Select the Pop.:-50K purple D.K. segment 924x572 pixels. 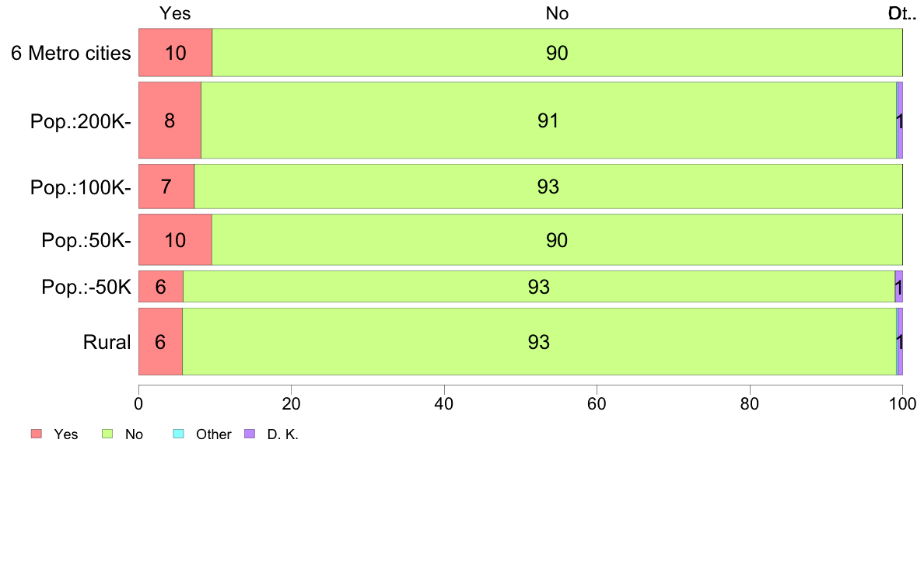(x=898, y=286)
